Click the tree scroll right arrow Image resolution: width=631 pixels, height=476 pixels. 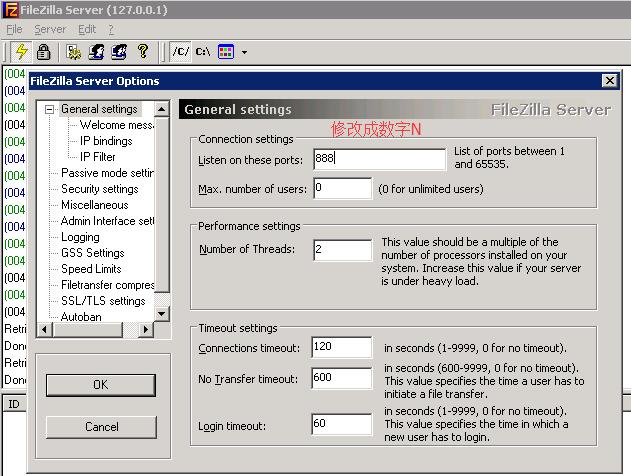click(146, 330)
